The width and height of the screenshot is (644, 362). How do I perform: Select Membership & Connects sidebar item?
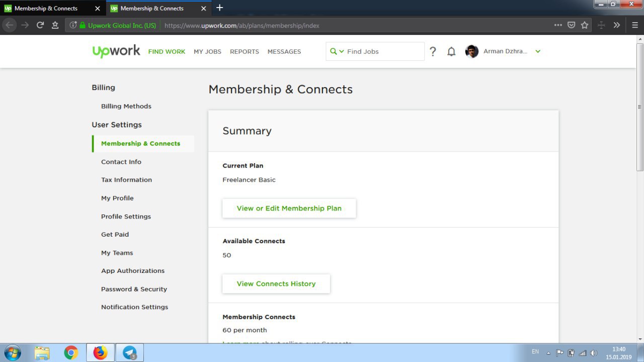coord(143,143)
